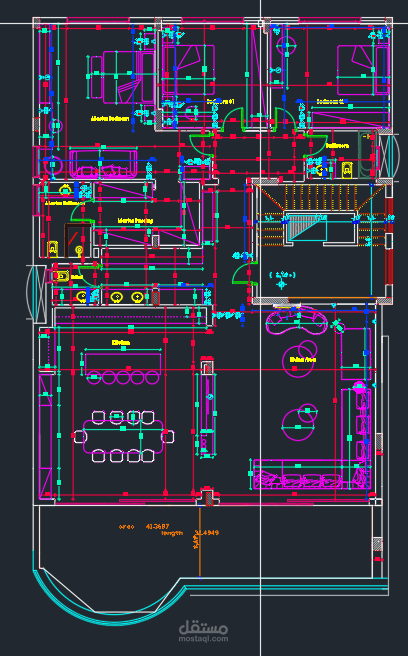
Task: Select the 'Bedroom 02' room label
Action: tap(330, 101)
